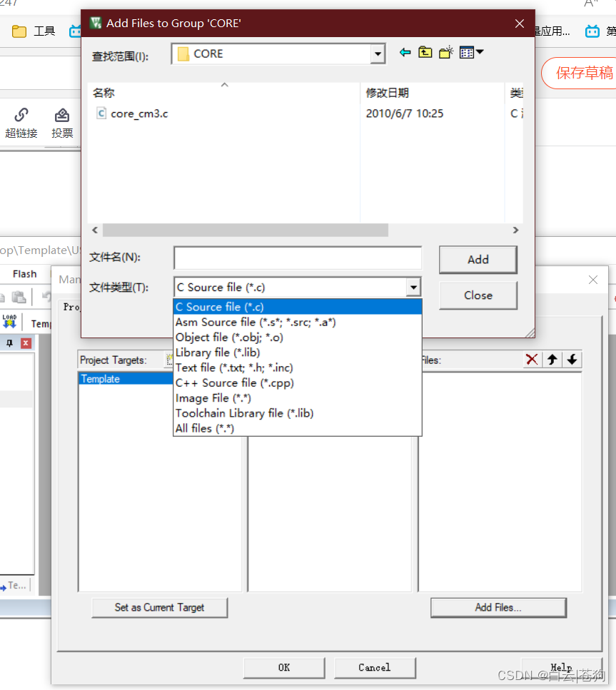Click the Add Files... button
This screenshot has width=616, height=690.
pyautogui.click(x=498, y=608)
